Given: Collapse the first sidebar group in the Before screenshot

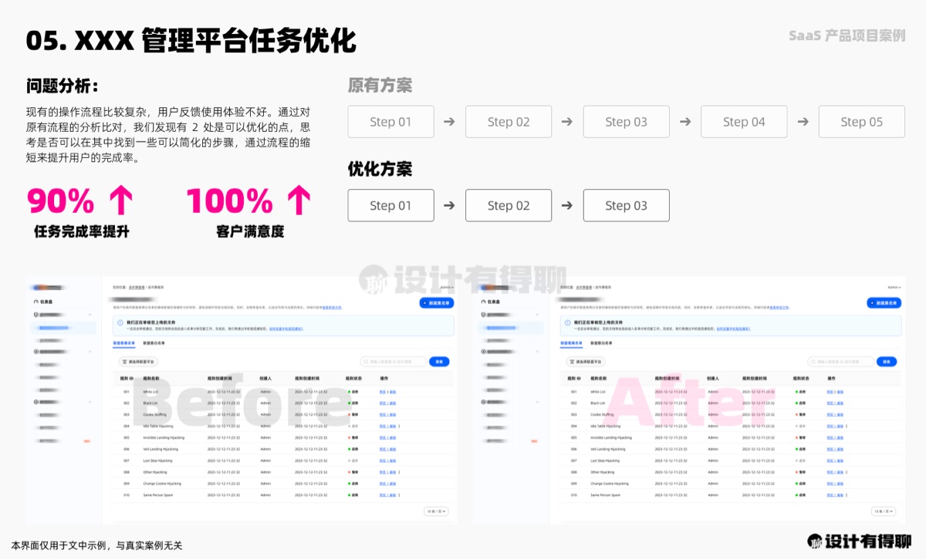Looking at the screenshot, I should pos(90,315).
